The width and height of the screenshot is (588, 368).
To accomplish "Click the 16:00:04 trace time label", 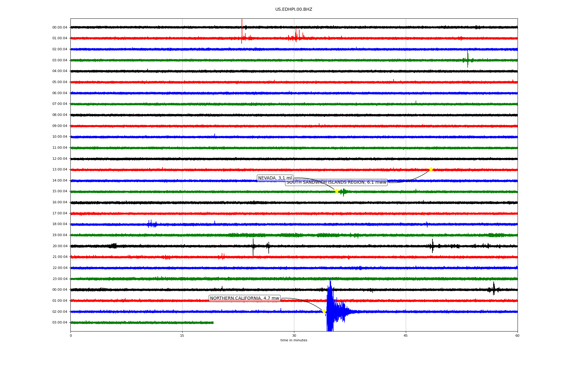I will [60, 202].
